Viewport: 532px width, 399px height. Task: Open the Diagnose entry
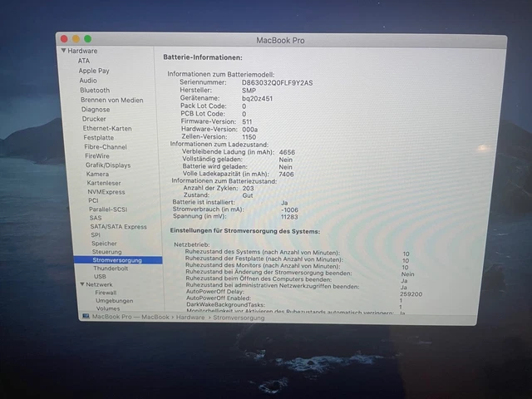click(96, 110)
